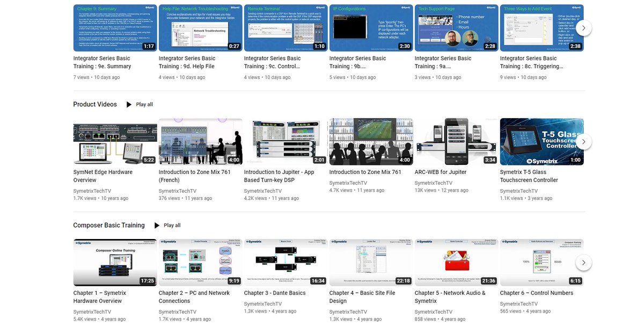Open Zone Mix 761 French video thumbnail

(x=201, y=142)
